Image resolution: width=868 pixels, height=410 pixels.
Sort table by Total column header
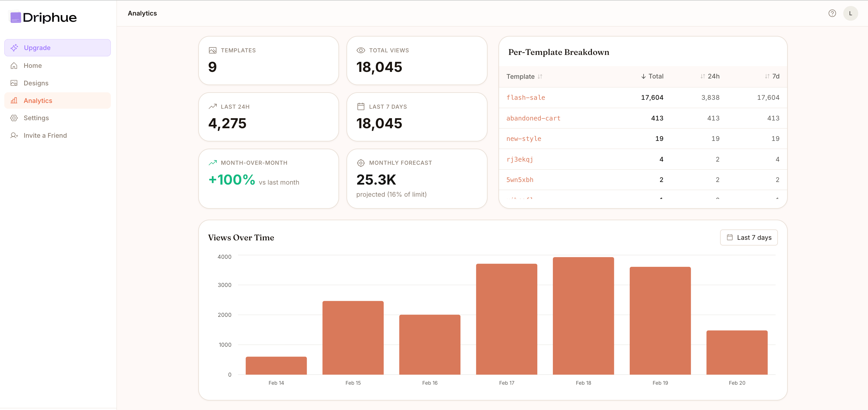(652, 76)
